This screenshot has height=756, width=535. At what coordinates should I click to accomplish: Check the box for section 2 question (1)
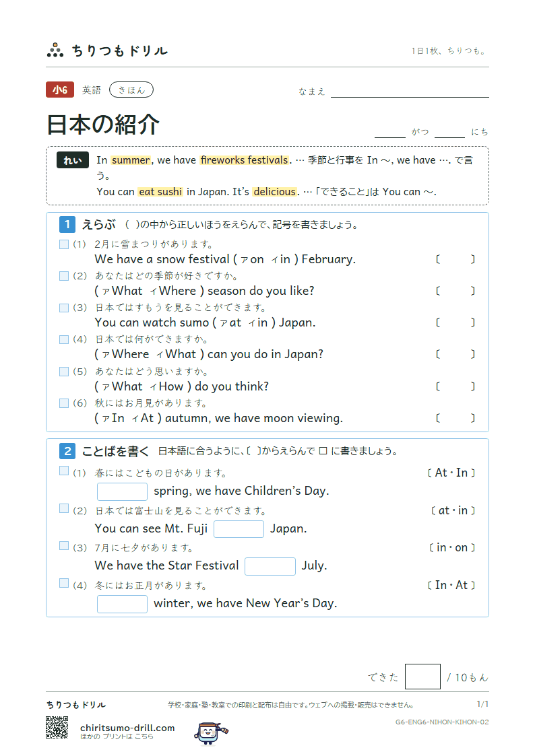coord(64,471)
